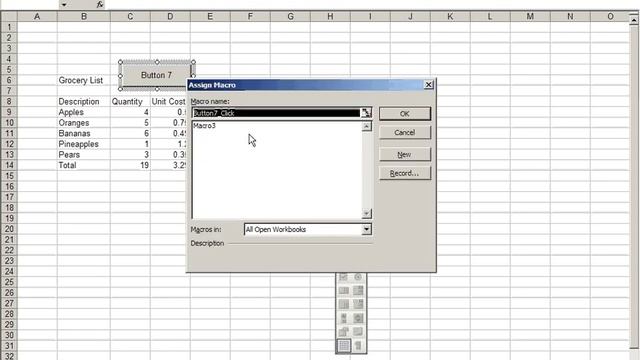Click the Record... button

click(x=404, y=173)
